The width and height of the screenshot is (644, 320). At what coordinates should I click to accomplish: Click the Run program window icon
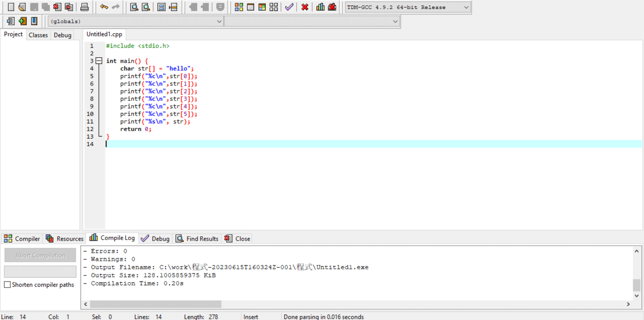coord(250,7)
